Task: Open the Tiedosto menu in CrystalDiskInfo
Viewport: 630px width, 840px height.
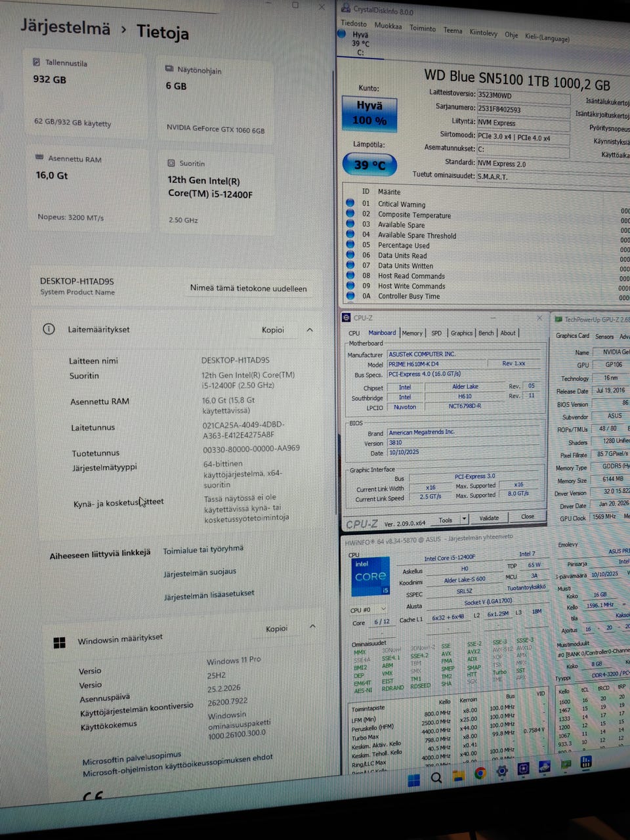Action: tap(354, 24)
